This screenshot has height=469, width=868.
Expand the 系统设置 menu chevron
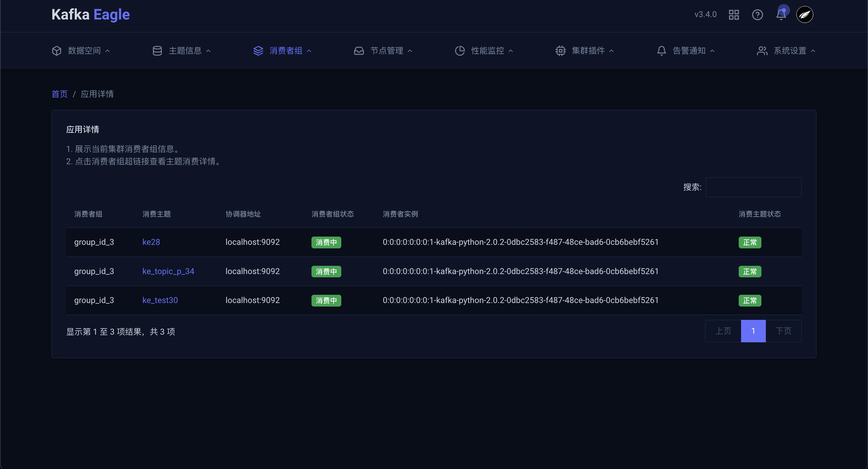click(813, 51)
